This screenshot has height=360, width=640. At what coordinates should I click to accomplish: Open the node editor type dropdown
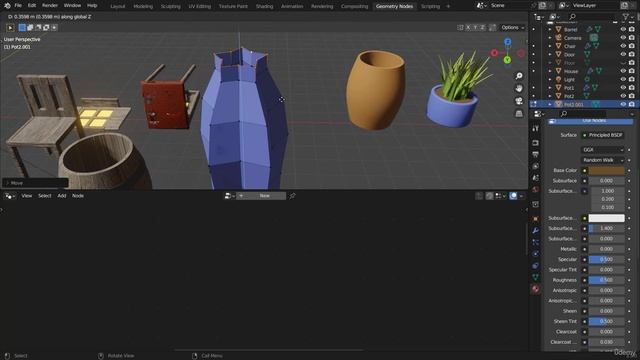9,196
